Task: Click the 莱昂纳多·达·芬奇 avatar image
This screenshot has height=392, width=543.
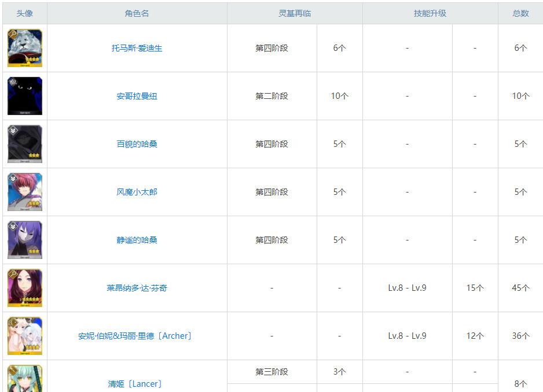Action: click(x=24, y=287)
